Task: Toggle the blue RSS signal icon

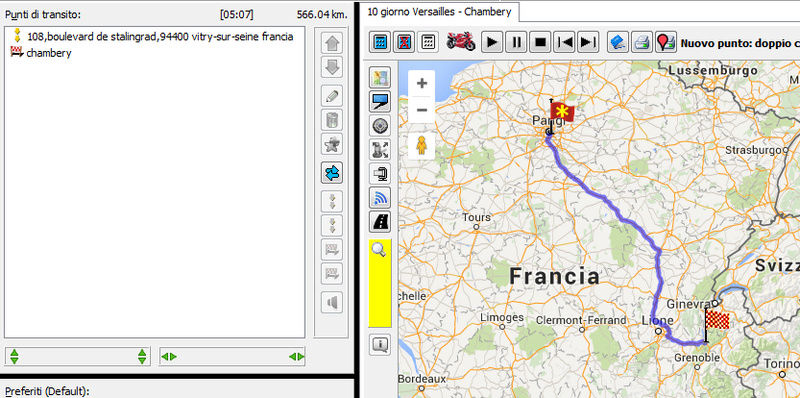Action: click(380, 197)
